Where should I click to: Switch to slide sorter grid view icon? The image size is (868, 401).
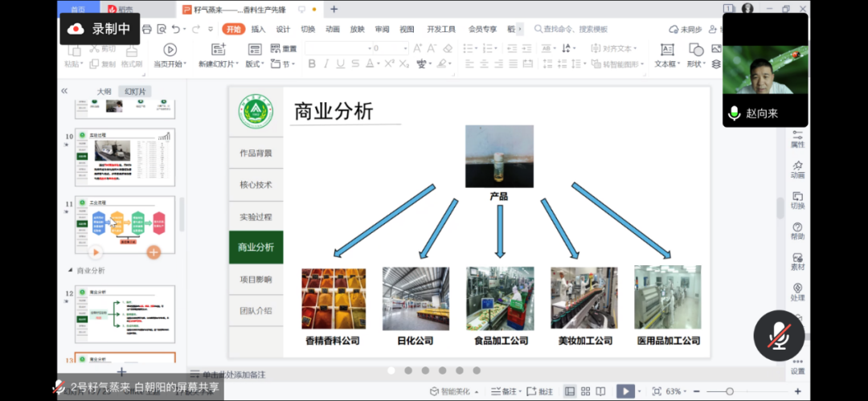[586, 391]
